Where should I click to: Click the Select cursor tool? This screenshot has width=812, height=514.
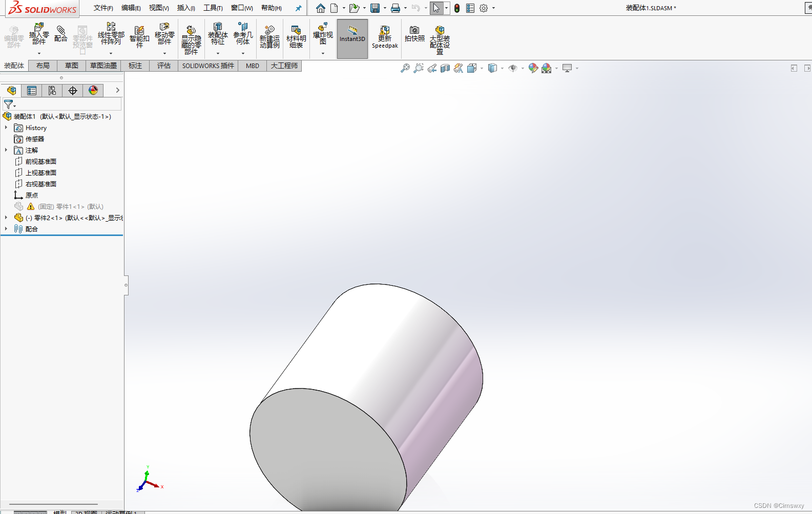coord(436,8)
